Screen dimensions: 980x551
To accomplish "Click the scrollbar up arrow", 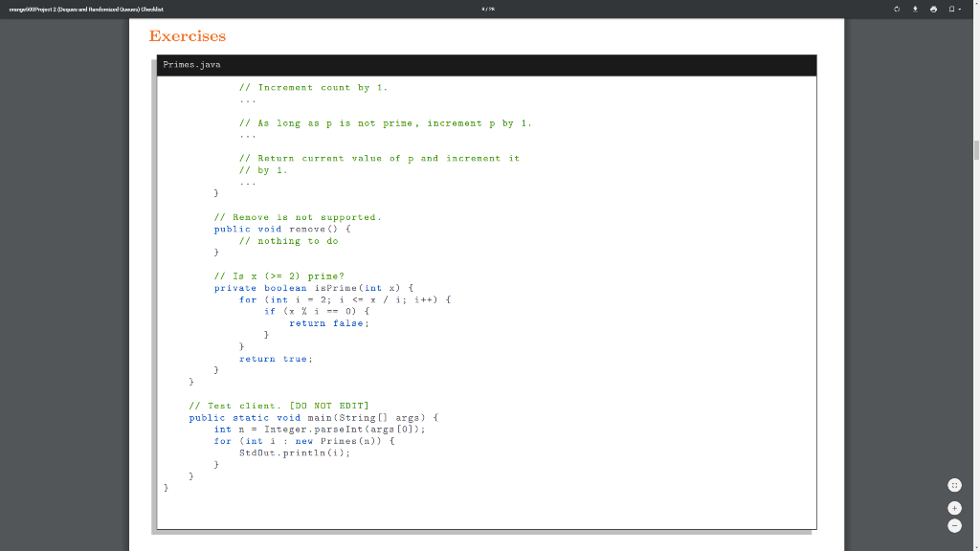I will point(974,23).
